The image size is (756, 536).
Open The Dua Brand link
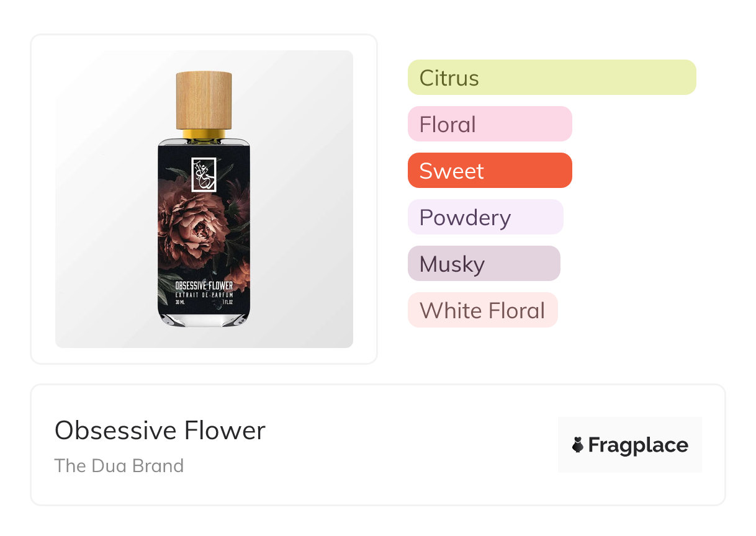pyautogui.click(x=119, y=465)
